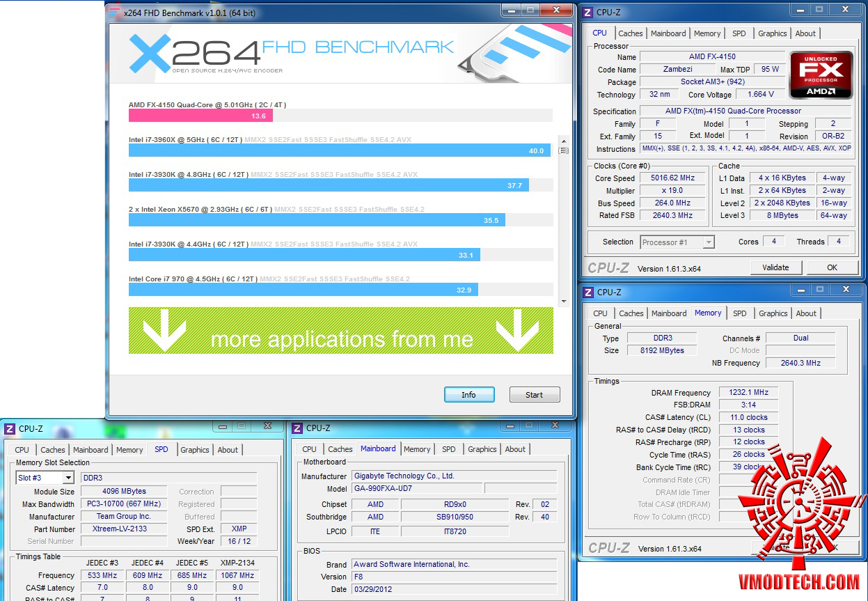868x601 pixels.
Task: Click the i7-3960X 40.0 result bar
Action: (x=340, y=150)
